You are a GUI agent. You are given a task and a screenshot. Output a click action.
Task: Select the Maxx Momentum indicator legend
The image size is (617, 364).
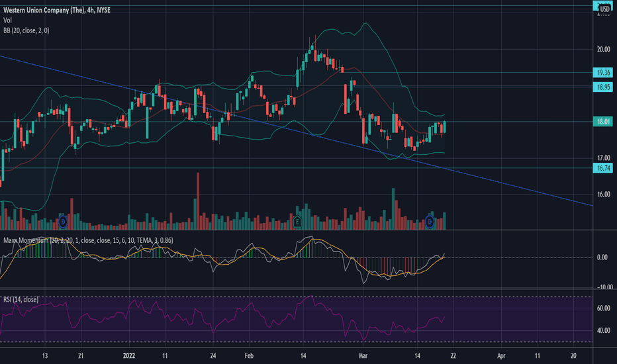88,240
